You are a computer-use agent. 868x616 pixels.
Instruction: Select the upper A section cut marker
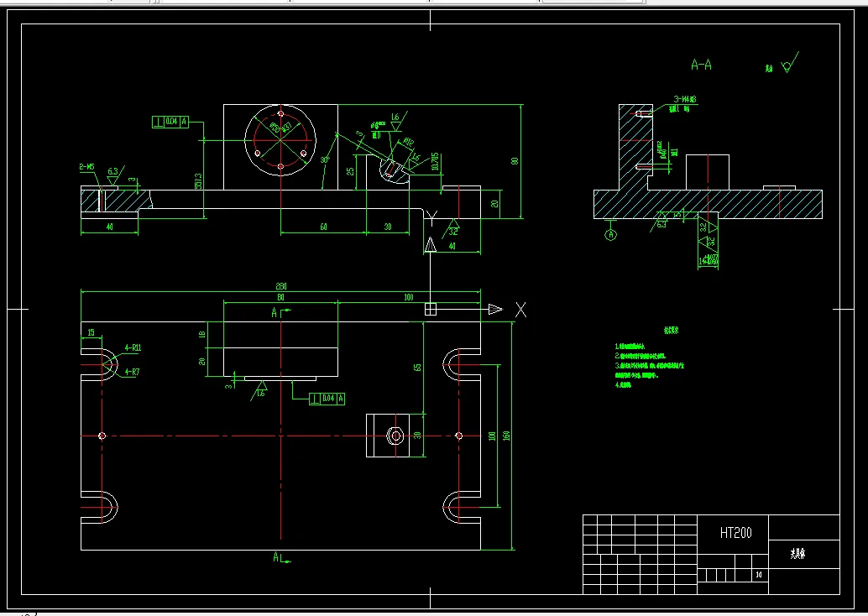[x=280, y=313]
